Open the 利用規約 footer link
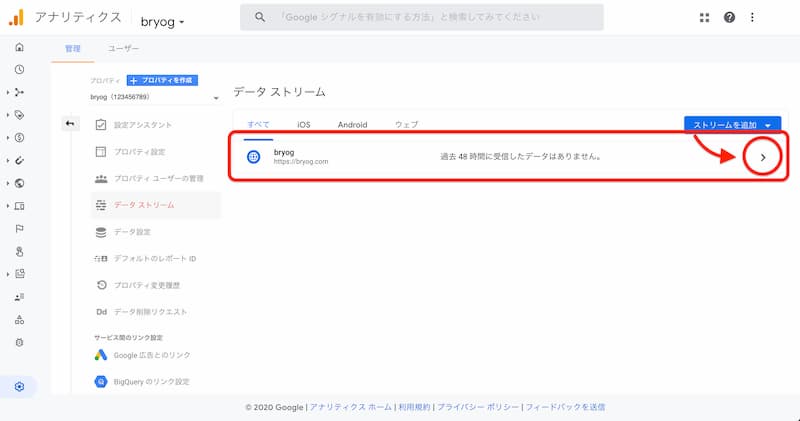800x421 pixels. point(414,407)
